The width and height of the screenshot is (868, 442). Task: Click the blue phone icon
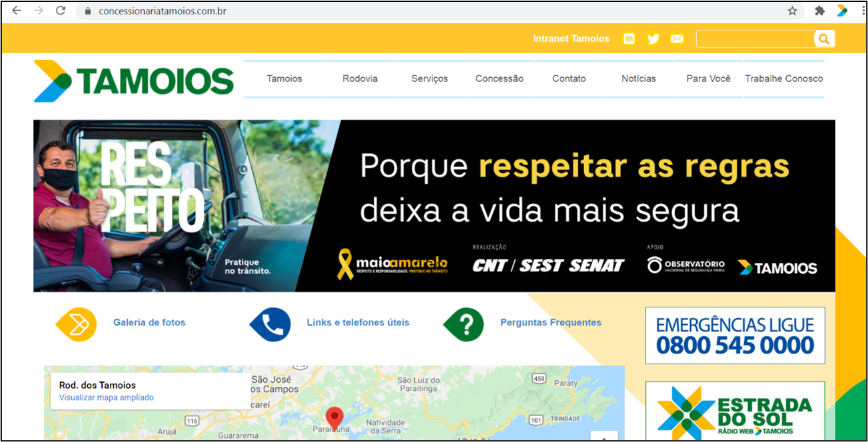click(270, 325)
